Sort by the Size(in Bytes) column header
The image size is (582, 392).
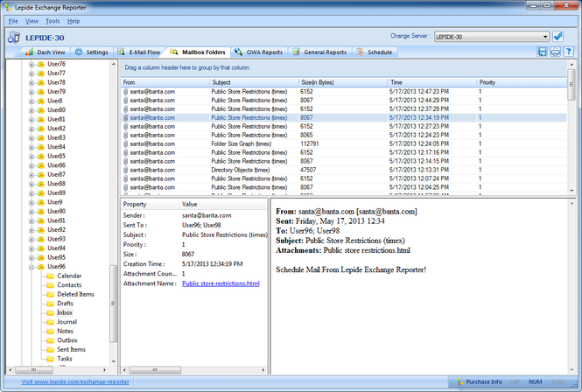pyautogui.click(x=343, y=82)
